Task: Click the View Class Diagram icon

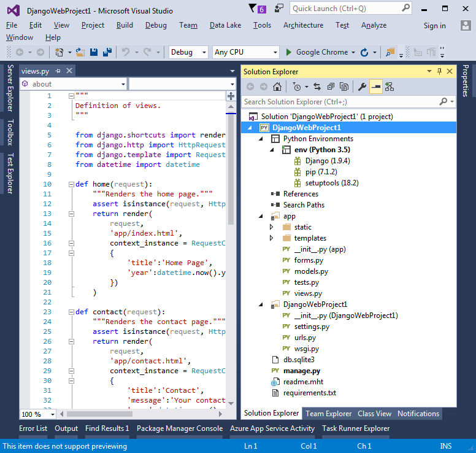Action: click(x=389, y=87)
